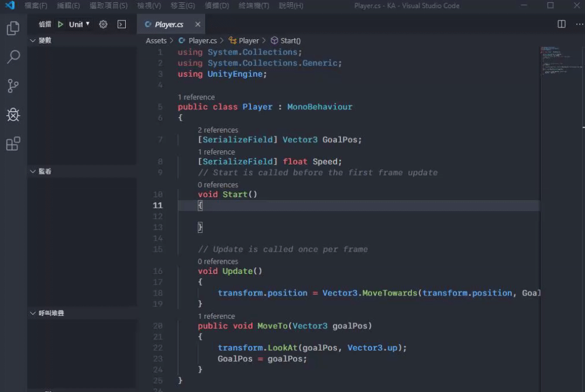Image resolution: width=585 pixels, height=392 pixels.
Task: Open debug configuration dropdown Unit
Action: click(79, 24)
